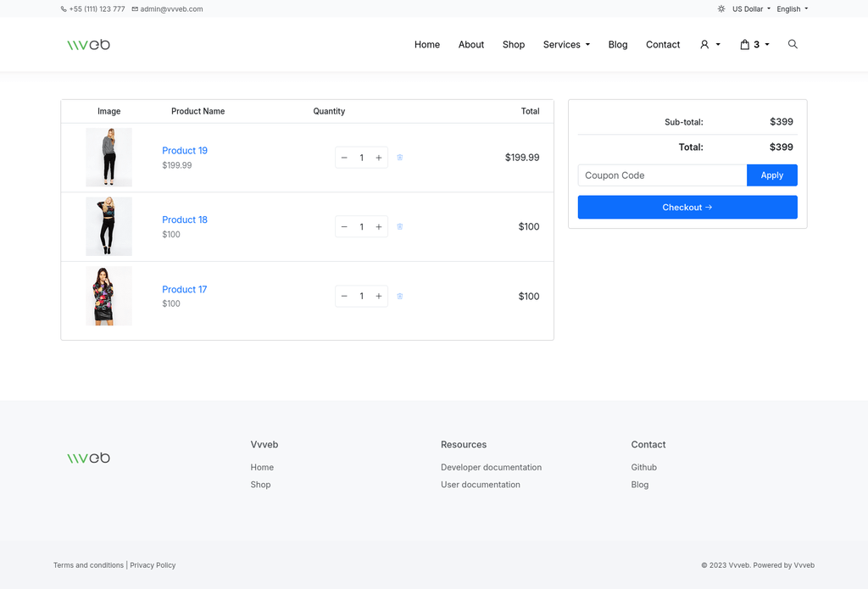Focus the Product 18 quantity field
Screen dimensions: 868x589
361,227
